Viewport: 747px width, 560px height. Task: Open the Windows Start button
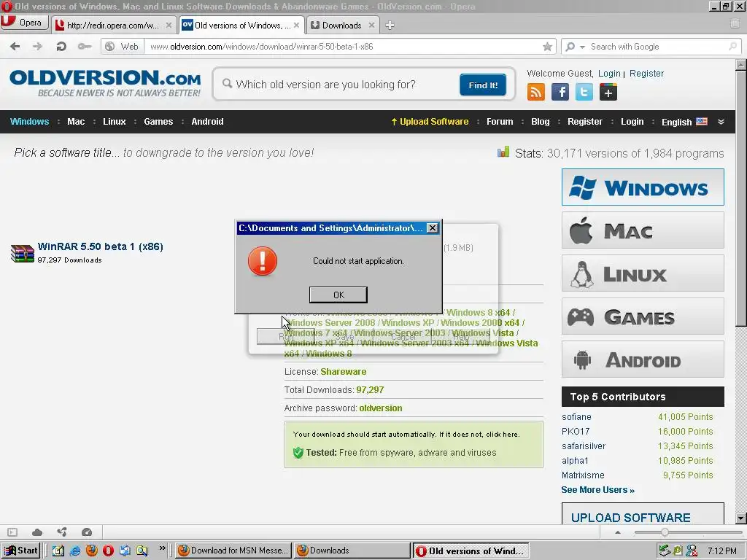pos(21,551)
